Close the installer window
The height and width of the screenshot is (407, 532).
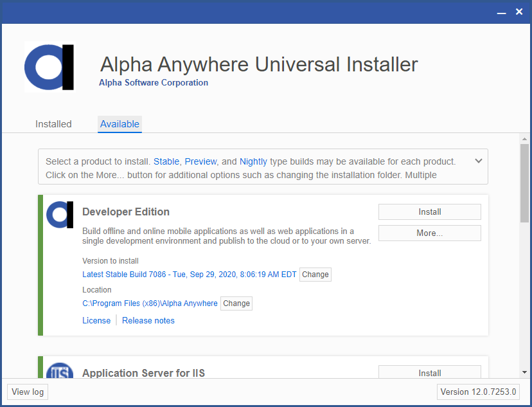(519, 12)
